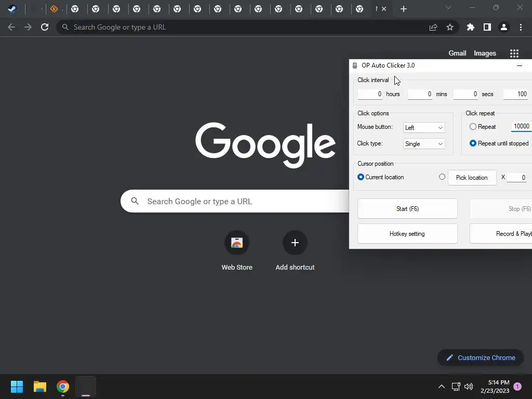The width and height of the screenshot is (532, 399).
Task: Click the magnifier icon in Google search box
Action: [x=135, y=201]
